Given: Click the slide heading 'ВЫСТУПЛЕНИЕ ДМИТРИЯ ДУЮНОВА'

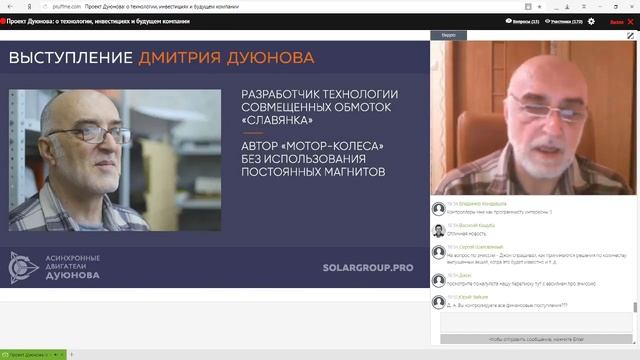Looking at the screenshot, I should pos(162,58).
